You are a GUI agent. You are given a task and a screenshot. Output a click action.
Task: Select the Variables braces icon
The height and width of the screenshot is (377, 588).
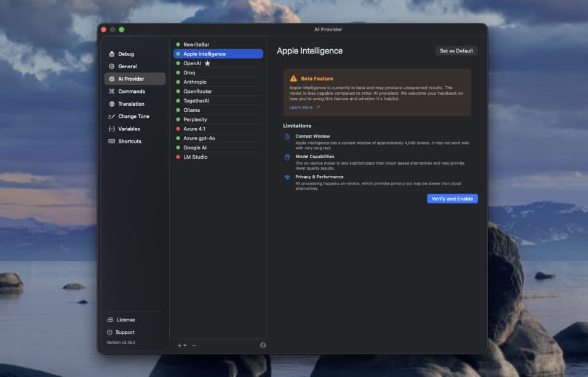(x=112, y=129)
